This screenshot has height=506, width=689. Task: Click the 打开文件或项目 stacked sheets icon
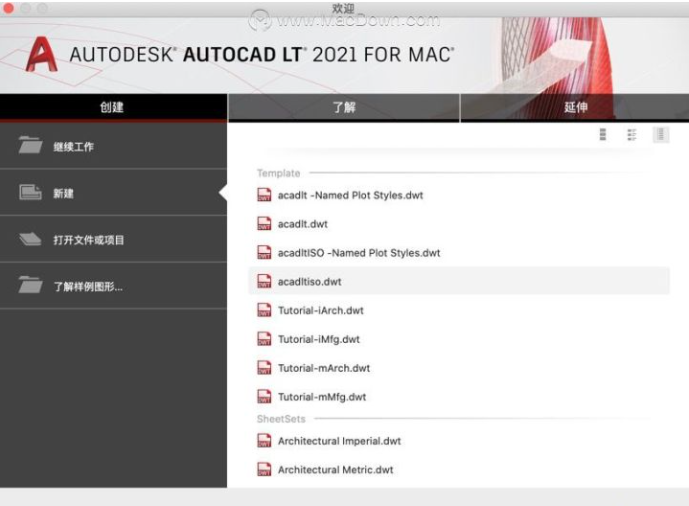point(30,239)
